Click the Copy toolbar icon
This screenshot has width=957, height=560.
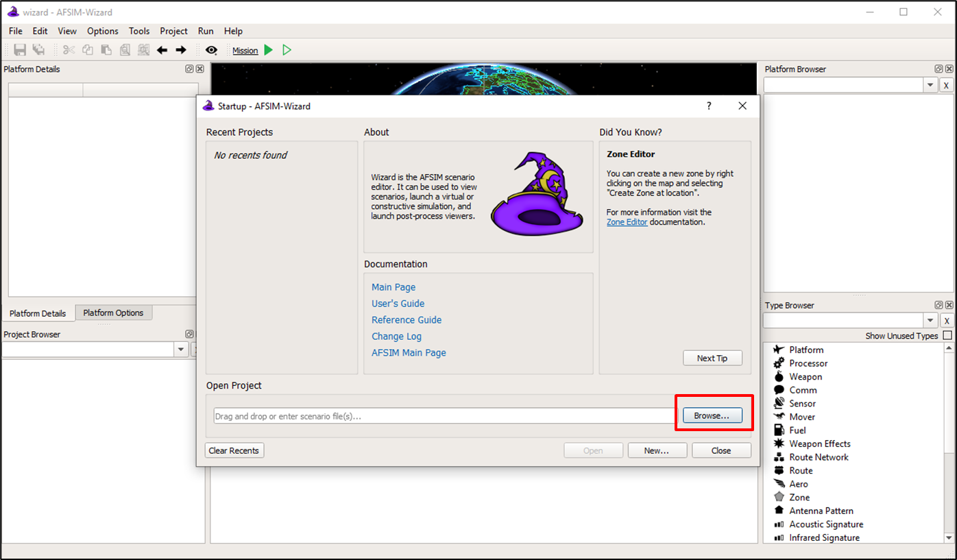pos(87,50)
